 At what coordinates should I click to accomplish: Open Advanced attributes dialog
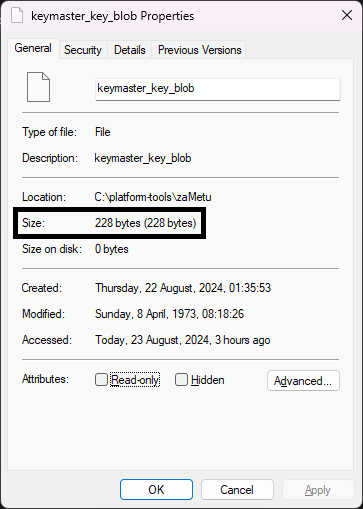click(303, 380)
